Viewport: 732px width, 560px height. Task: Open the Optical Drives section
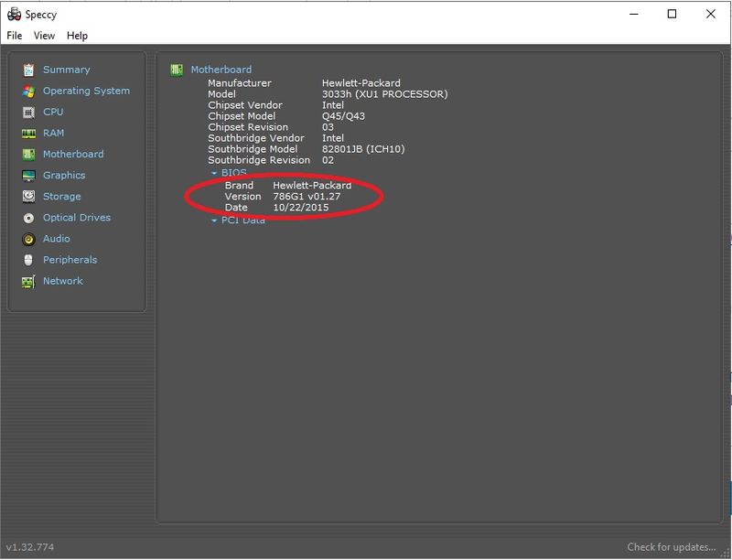pyautogui.click(x=77, y=218)
